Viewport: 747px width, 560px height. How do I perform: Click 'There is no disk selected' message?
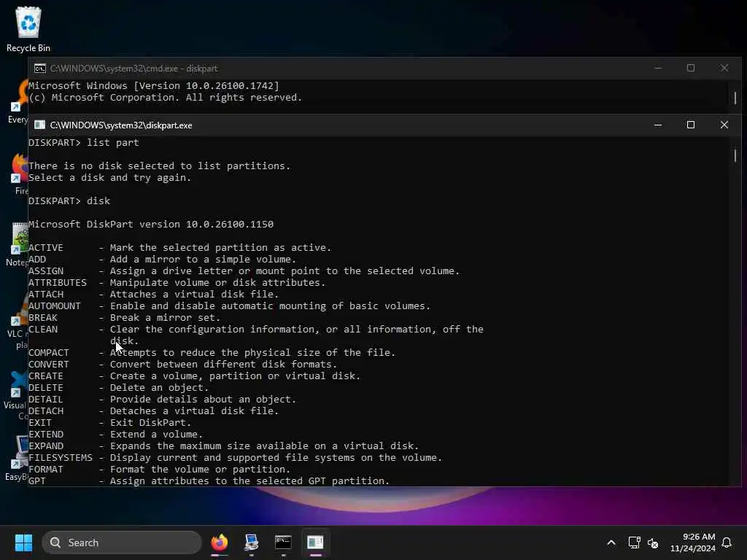[x=159, y=166]
